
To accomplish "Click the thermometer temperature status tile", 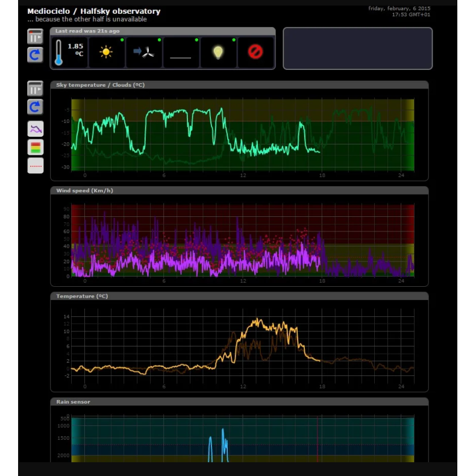I will [x=69, y=52].
